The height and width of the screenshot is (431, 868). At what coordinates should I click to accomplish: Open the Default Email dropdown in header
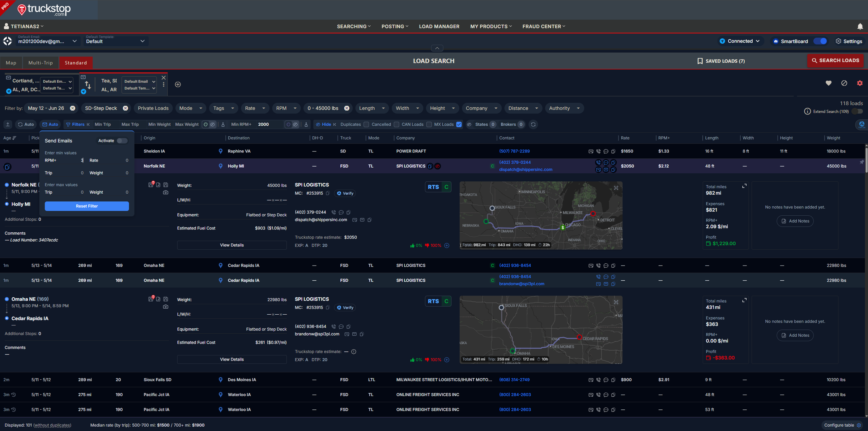coord(47,41)
